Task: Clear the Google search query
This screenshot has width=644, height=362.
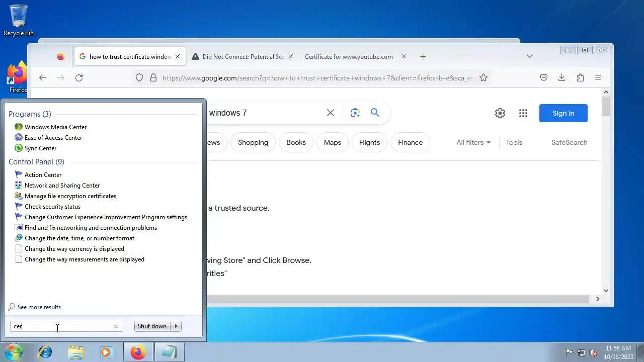Action: [331, 113]
